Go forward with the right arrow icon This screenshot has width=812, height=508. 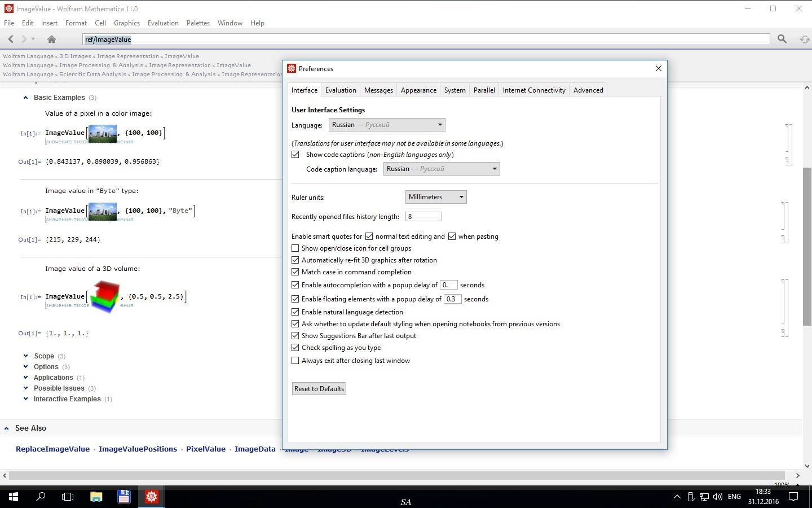point(24,39)
